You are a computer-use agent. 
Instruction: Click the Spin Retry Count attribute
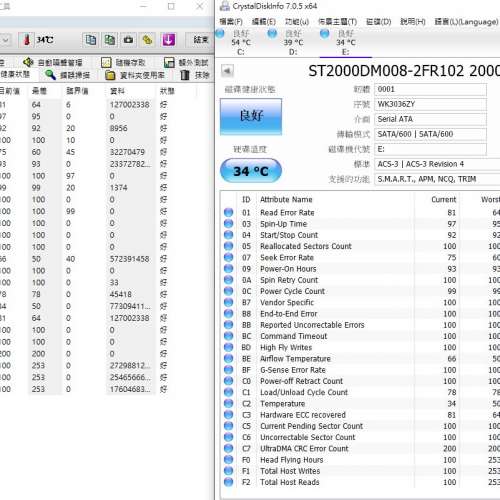tap(289, 280)
